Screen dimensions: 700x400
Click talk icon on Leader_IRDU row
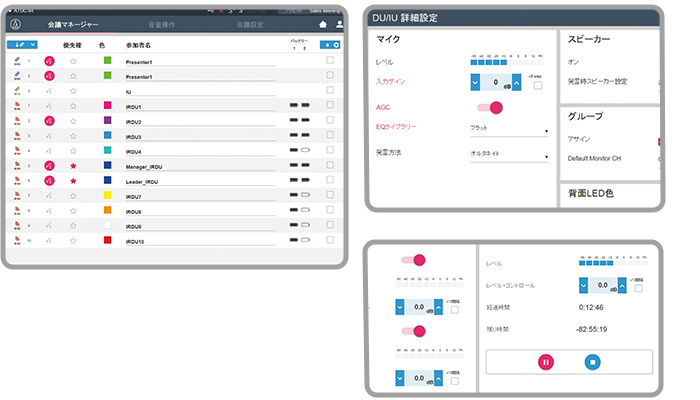tap(50, 181)
